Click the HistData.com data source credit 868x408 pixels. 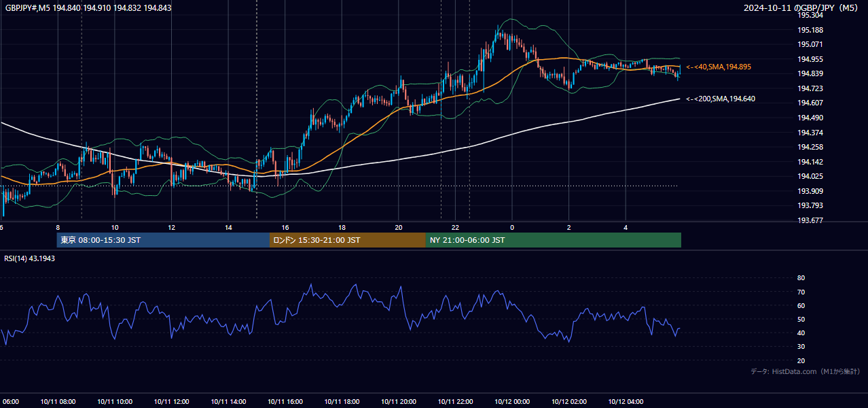(x=806, y=371)
